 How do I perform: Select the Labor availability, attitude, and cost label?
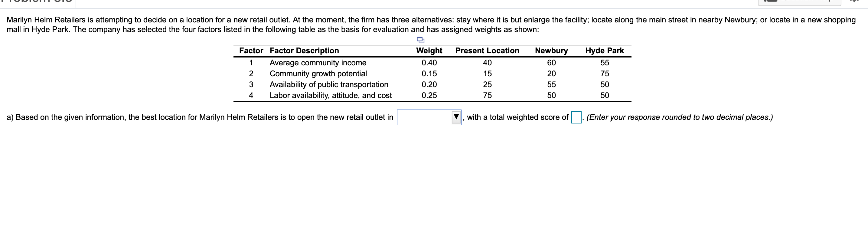331,95
